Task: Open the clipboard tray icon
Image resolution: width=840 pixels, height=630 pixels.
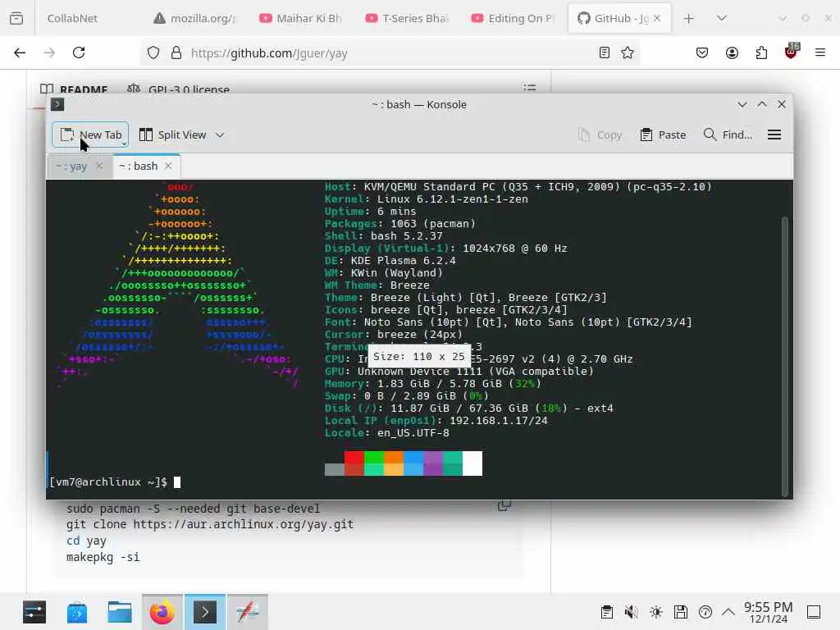Action: (607, 612)
